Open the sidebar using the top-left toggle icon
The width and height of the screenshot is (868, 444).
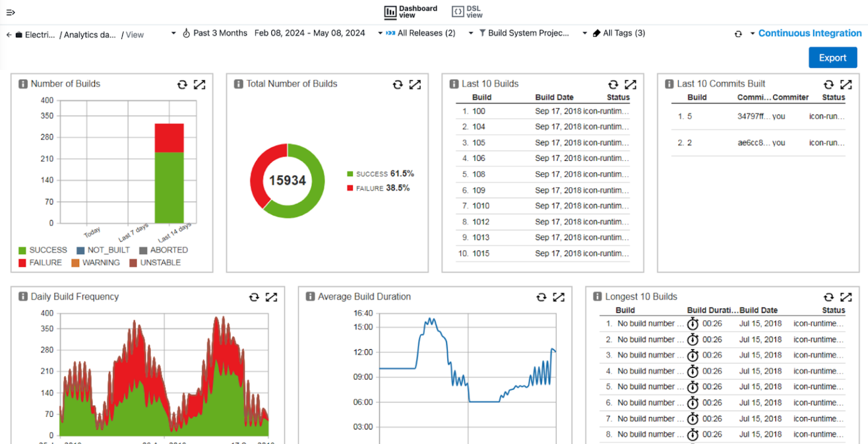(x=10, y=12)
